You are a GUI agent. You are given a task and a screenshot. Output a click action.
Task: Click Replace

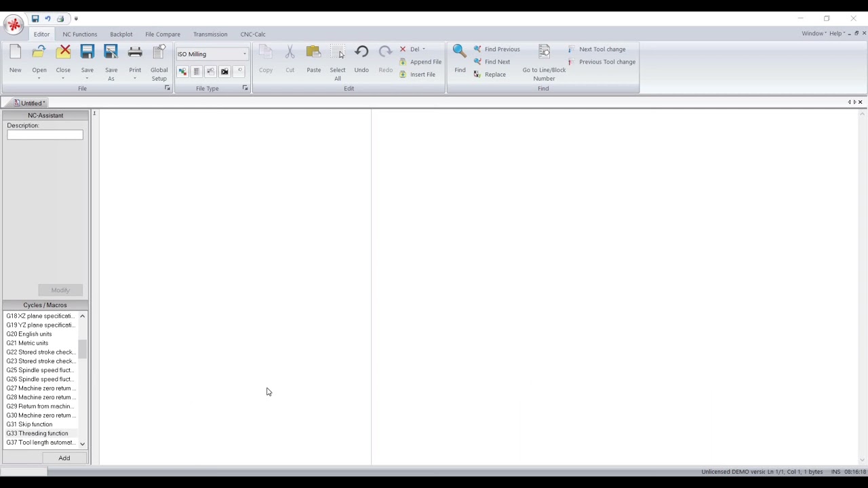pos(490,75)
